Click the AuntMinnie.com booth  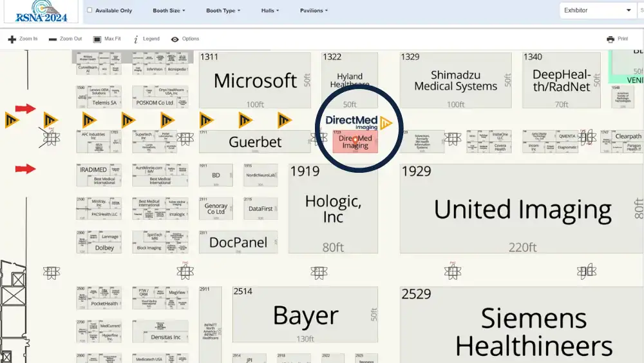click(149, 170)
